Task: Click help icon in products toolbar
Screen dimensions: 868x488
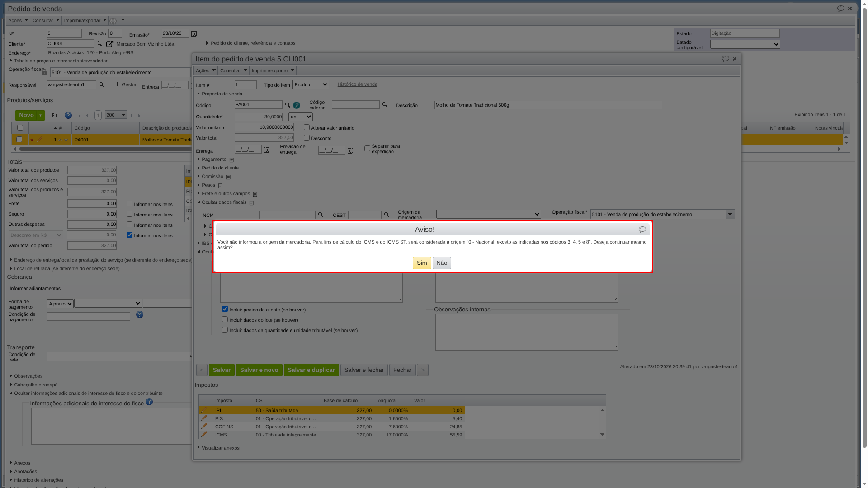Action: 68,115
